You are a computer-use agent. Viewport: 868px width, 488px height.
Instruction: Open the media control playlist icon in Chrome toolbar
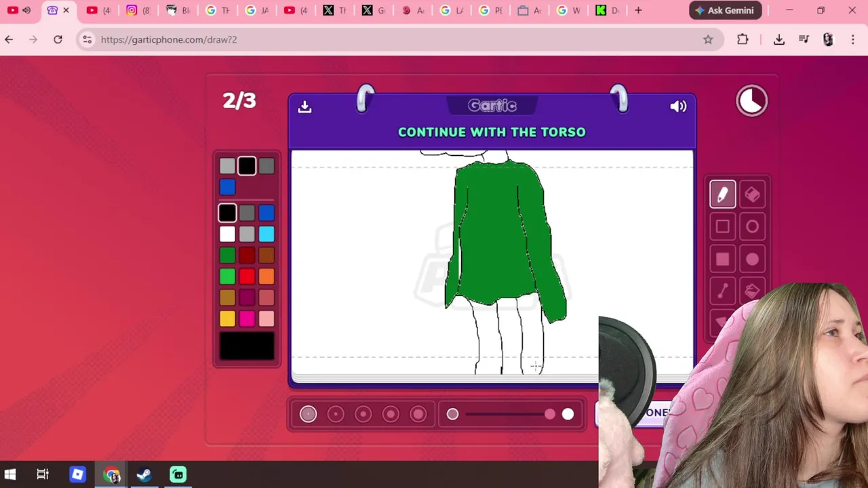[x=804, y=39]
